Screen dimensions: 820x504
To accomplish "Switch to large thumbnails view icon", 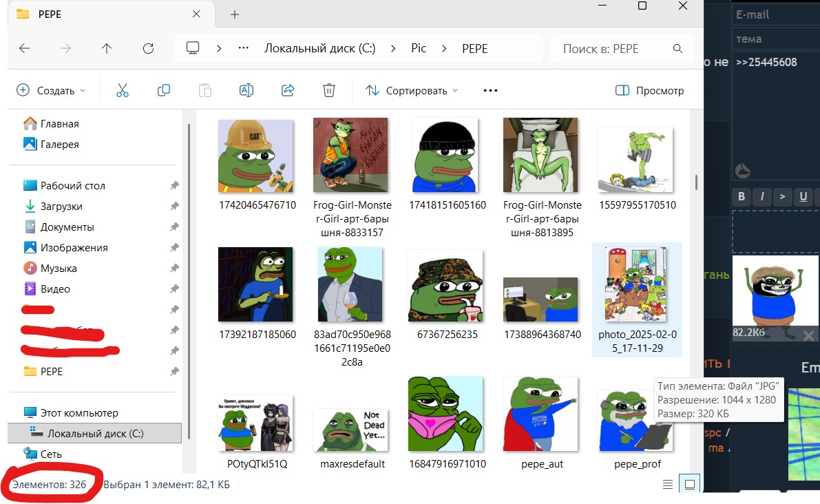I will point(690,485).
